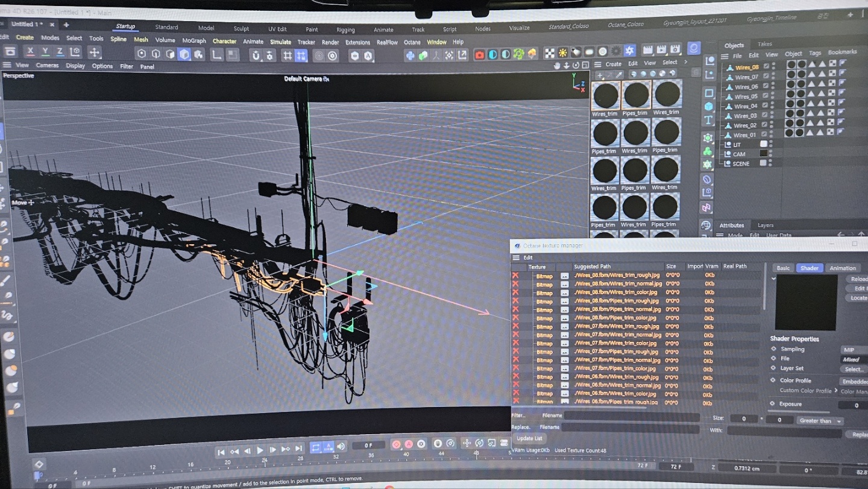Click the highlighted blue cube polygons mode icon
The image size is (868, 489).
(184, 54)
